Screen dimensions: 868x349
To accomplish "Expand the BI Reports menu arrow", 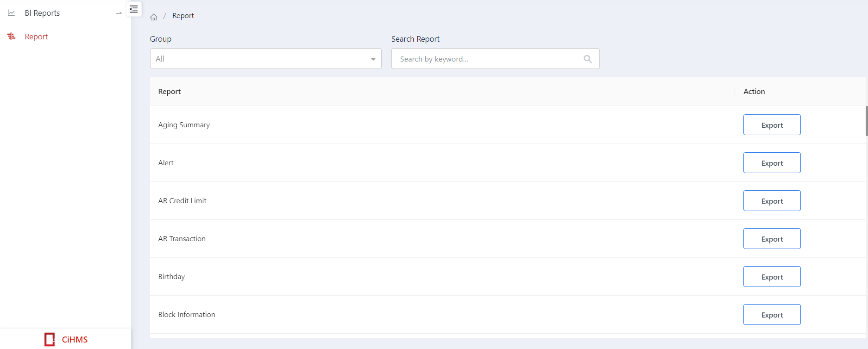I will tap(119, 13).
